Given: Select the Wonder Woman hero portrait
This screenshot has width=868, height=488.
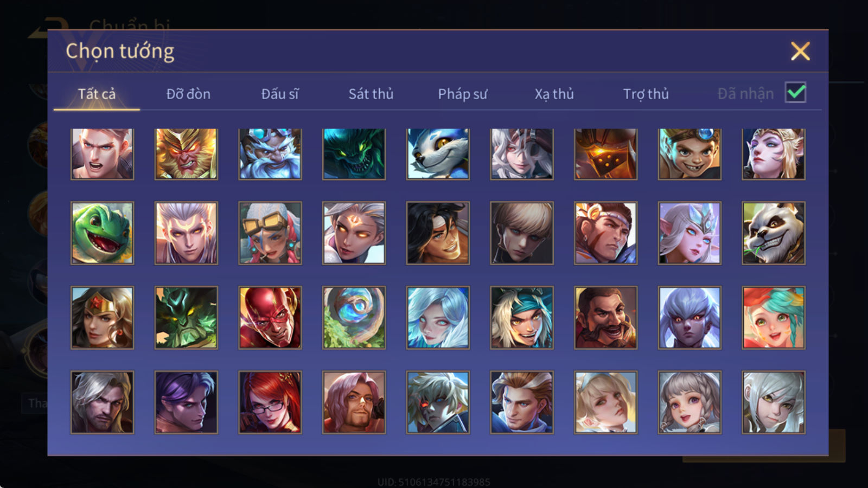Looking at the screenshot, I should (x=102, y=318).
